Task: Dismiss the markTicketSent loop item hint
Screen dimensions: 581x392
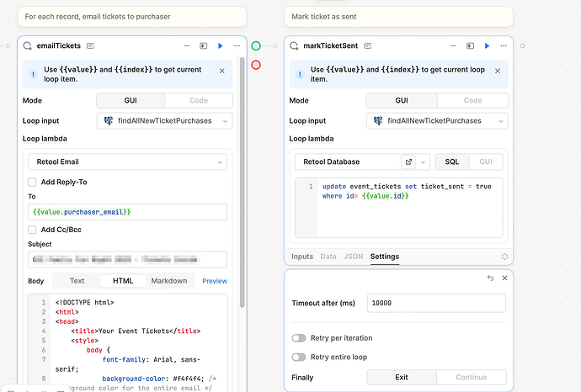Action: click(x=498, y=71)
